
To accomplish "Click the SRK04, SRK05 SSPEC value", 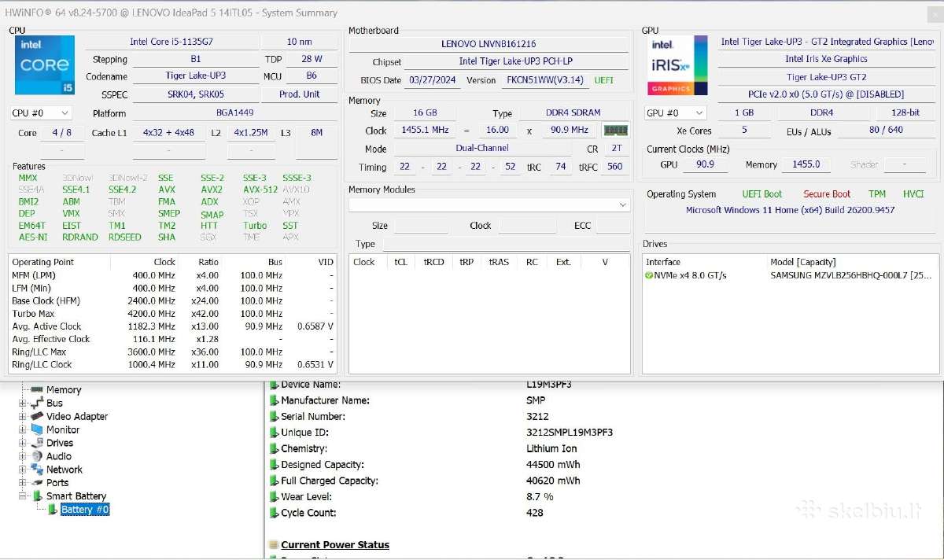I will [196, 94].
